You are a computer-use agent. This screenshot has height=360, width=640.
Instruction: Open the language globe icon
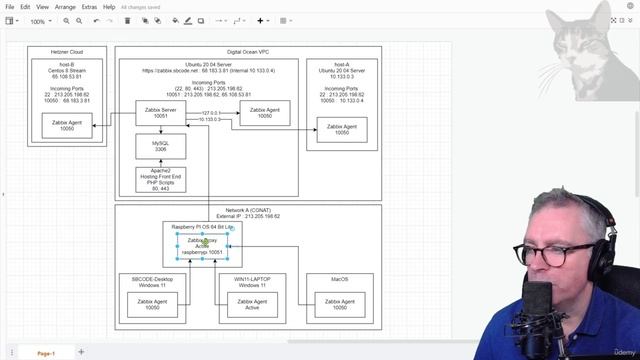tap(630, 6)
